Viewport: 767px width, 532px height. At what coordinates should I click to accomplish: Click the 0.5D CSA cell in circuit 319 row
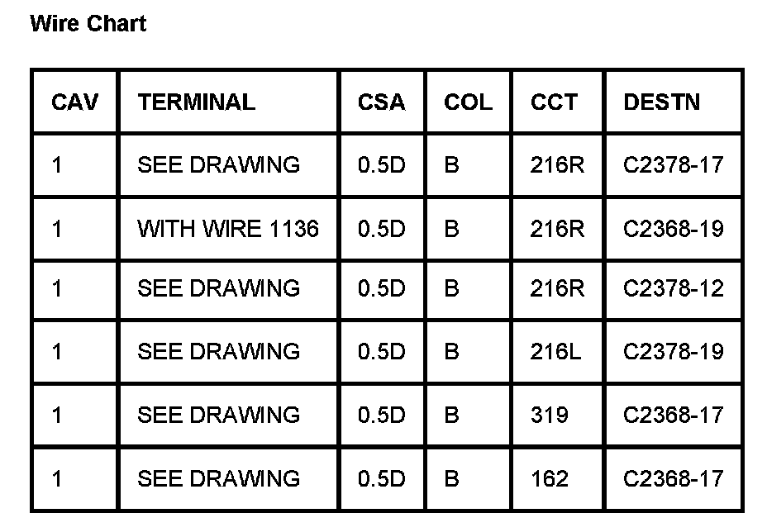click(x=381, y=415)
